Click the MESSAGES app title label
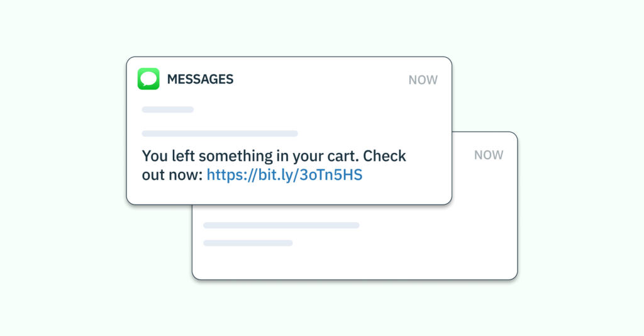Viewport: 644px width, 336px height. coord(200,80)
